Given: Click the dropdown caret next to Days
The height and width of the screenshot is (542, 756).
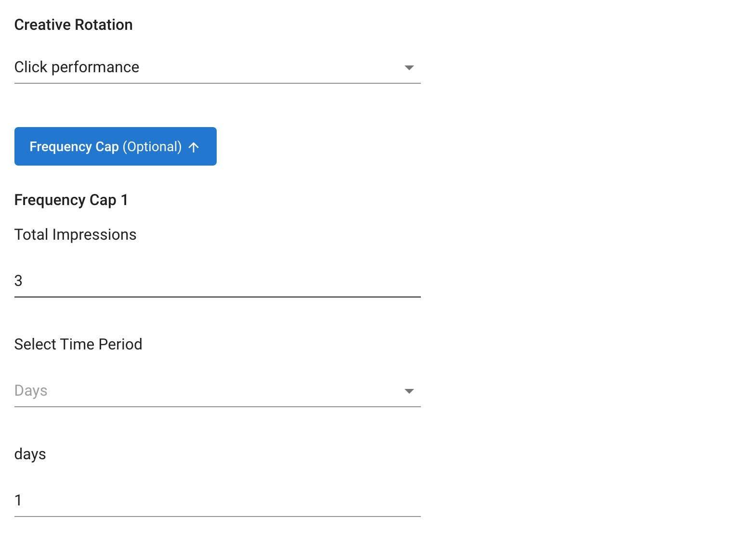Looking at the screenshot, I should point(408,391).
